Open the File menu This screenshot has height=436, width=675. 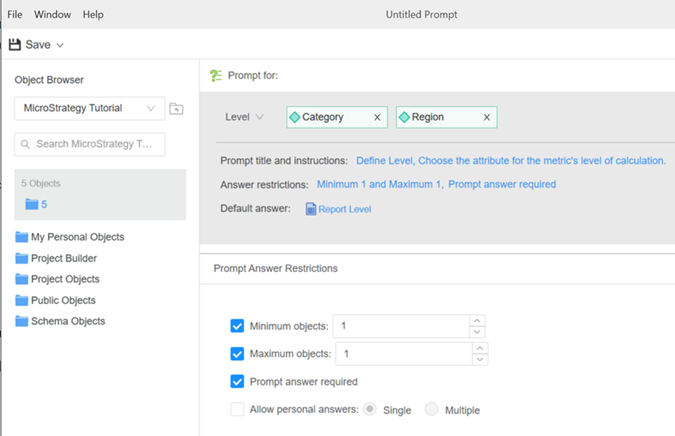[x=15, y=15]
